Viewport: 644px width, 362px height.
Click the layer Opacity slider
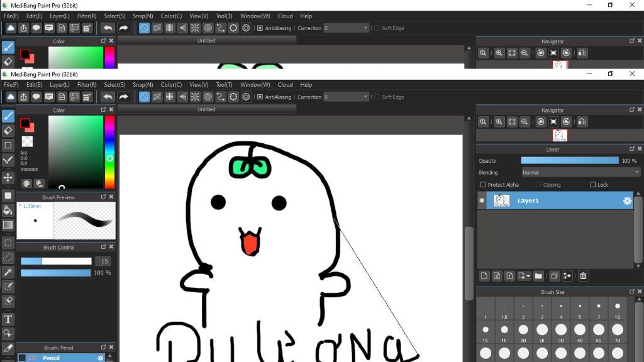pos(570,160)
